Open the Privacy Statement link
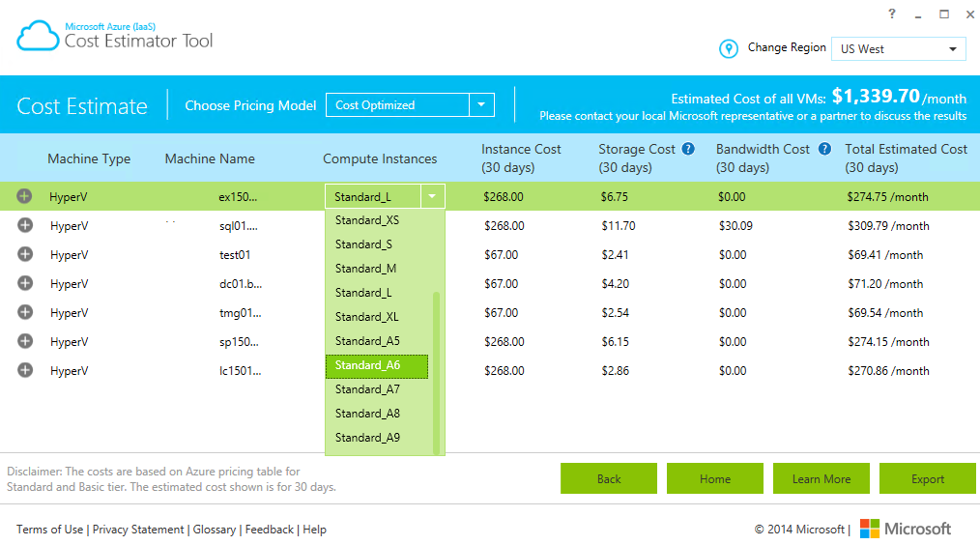 (x=138, y=530)
